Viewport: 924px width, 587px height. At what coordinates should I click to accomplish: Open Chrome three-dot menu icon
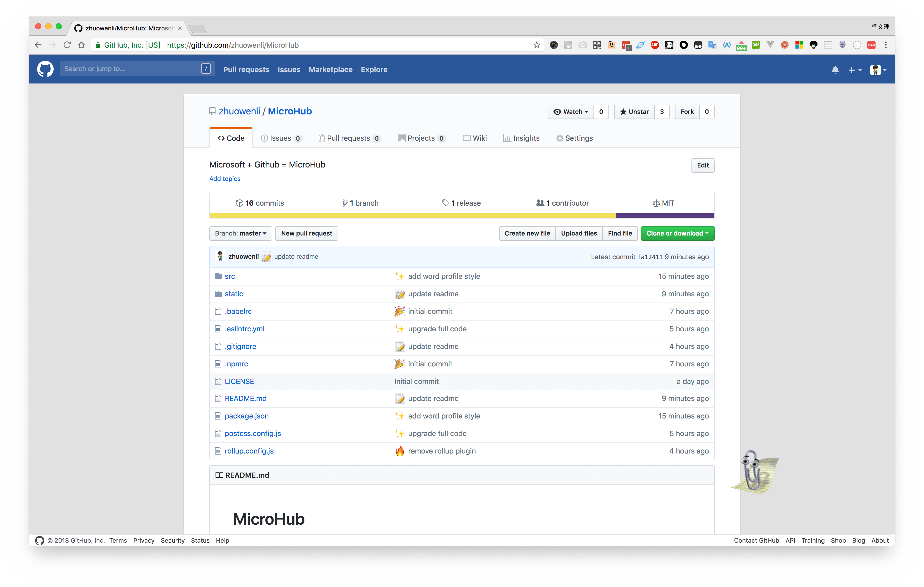(886, 45)
